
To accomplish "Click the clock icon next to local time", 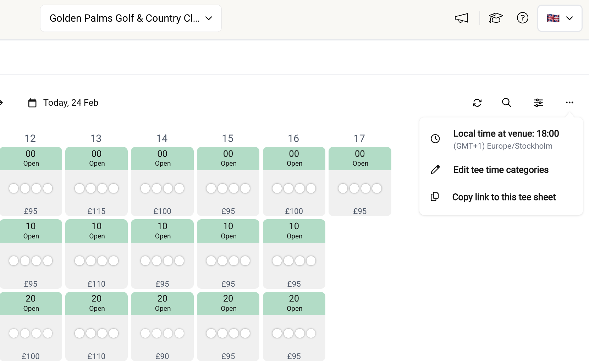I will point(435,139).
